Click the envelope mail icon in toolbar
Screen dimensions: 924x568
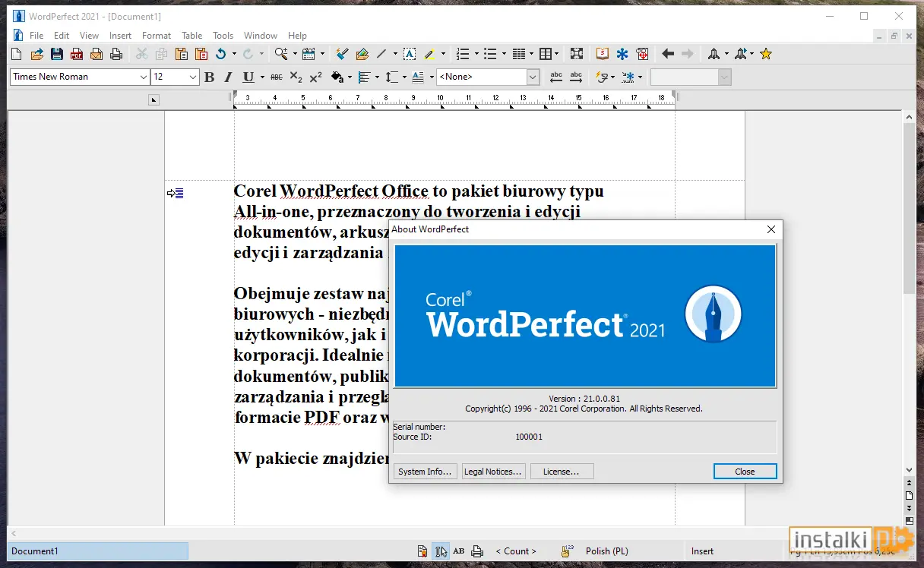click(97, 54)
